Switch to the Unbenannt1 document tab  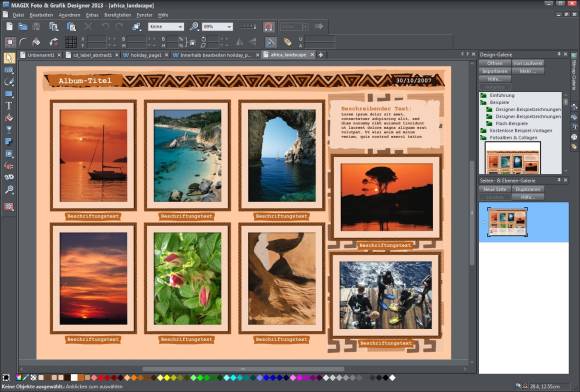pos(40,55)
